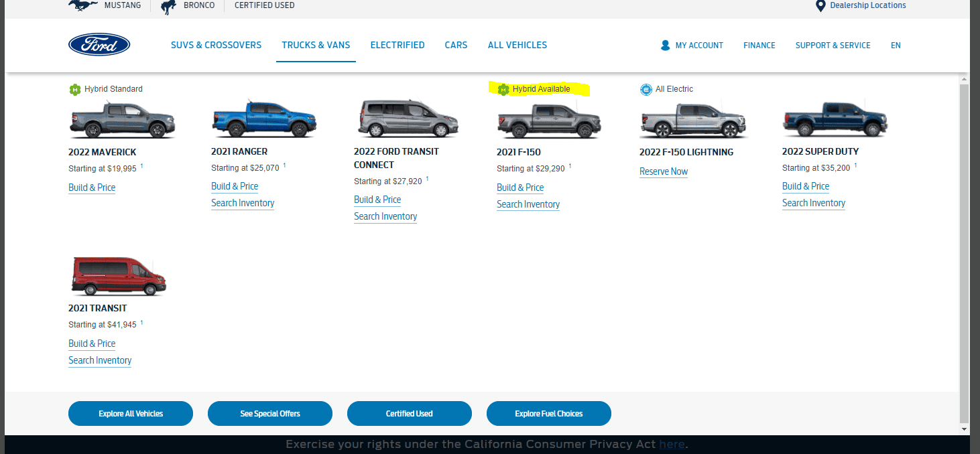The image size is (980, 454).
Task: Click Build & Price under 2021 F-150
Action: coord(520,187)
